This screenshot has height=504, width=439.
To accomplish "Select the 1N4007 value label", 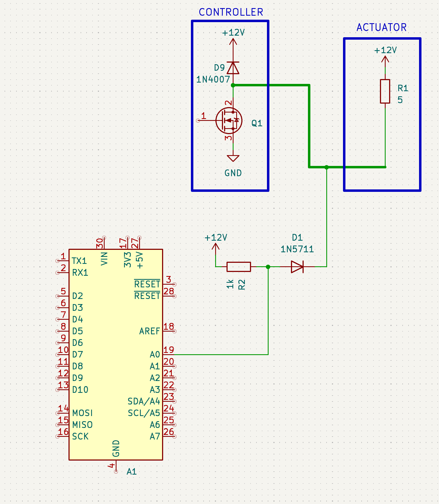I will click(x=213, y=79).
